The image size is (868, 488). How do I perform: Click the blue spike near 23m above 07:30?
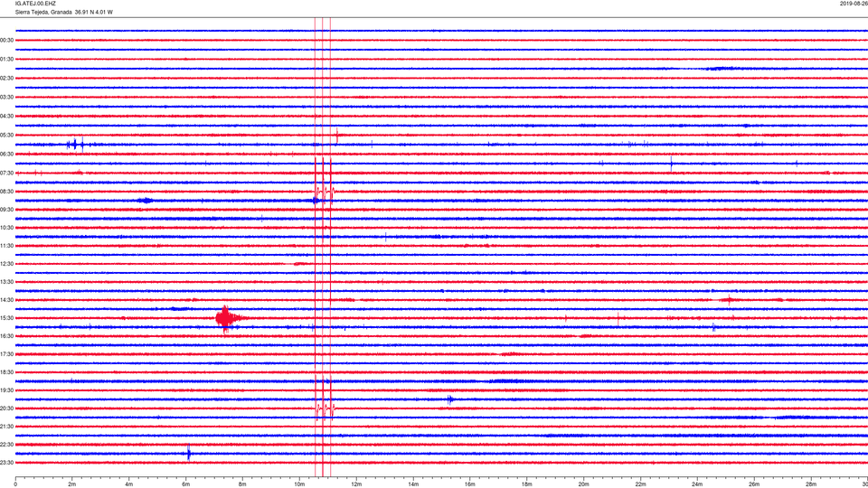click(672, 164)
